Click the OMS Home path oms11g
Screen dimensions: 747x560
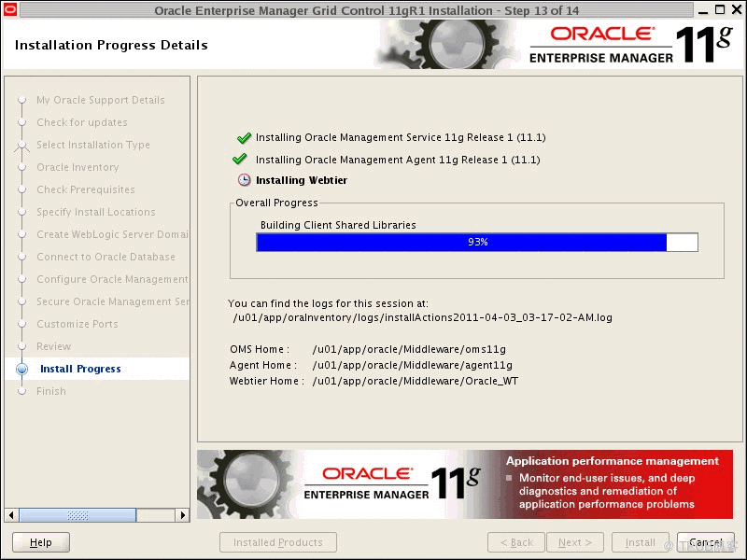pos(409,349)
